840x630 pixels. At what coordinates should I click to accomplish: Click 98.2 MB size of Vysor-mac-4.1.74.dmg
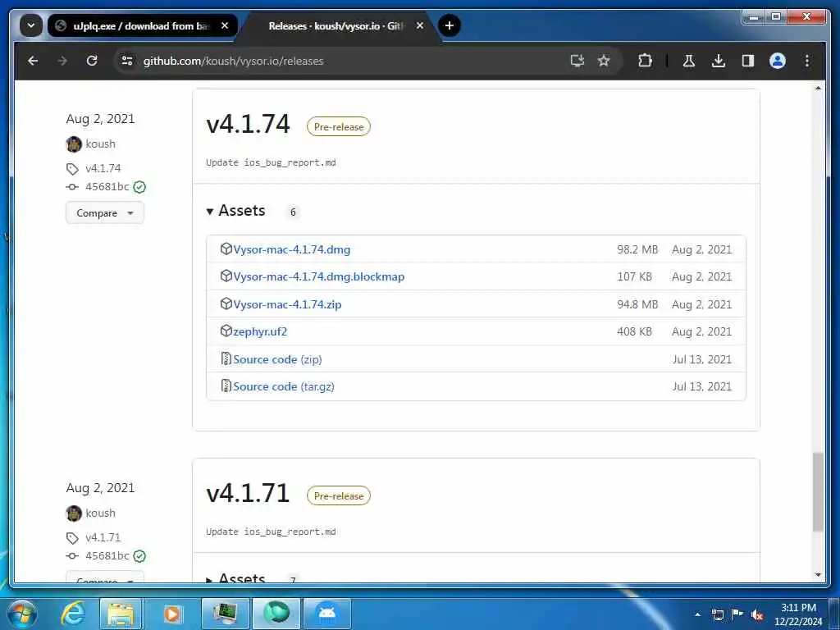pos(637,249)
